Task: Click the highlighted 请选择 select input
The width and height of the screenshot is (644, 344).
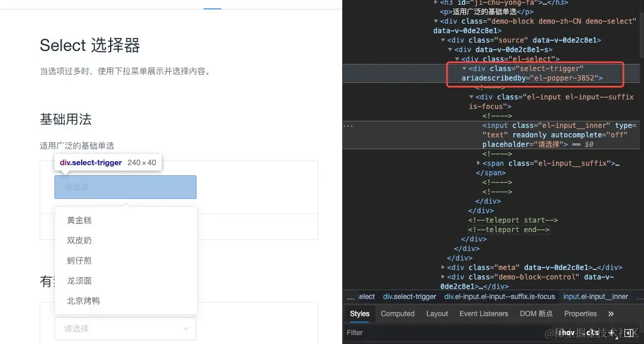Action: pyautogui.click(x=125, y=187)
